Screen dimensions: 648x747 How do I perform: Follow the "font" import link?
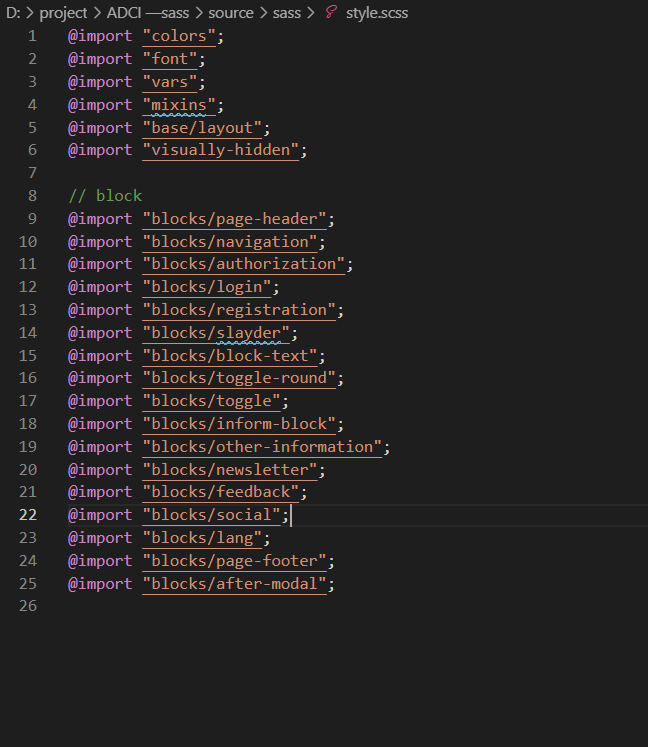(x=170, y=59)
